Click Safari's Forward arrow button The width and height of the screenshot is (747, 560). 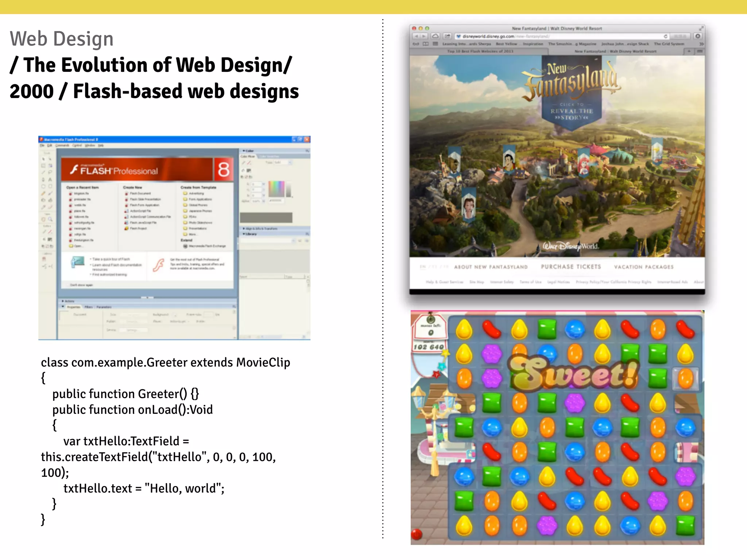[x=424, y=36]
